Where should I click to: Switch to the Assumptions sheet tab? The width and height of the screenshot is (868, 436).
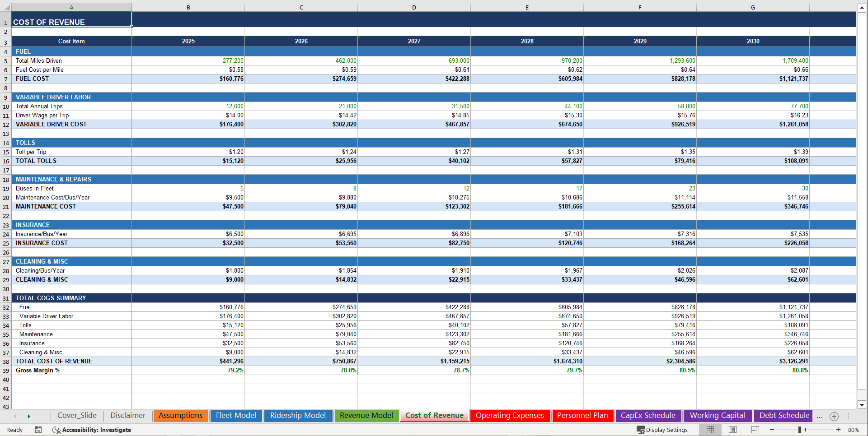tap(180, 416)
